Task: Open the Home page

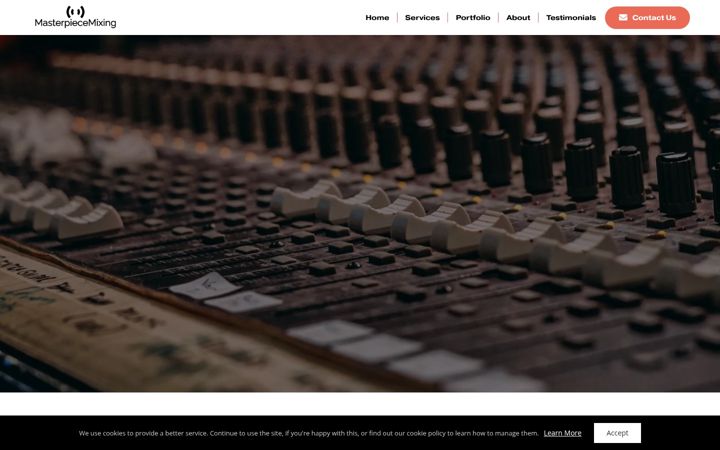Action: coord(377,18)
